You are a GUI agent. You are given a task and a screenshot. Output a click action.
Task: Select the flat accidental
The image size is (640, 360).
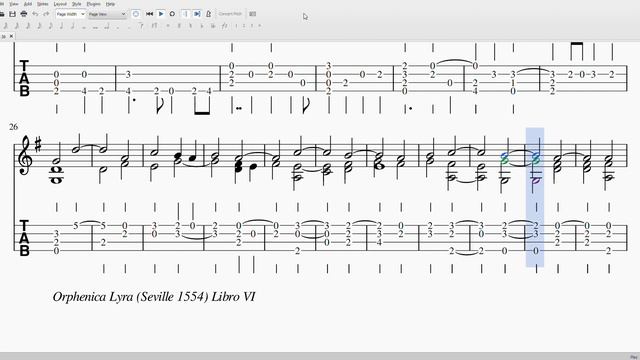point(202,26)
